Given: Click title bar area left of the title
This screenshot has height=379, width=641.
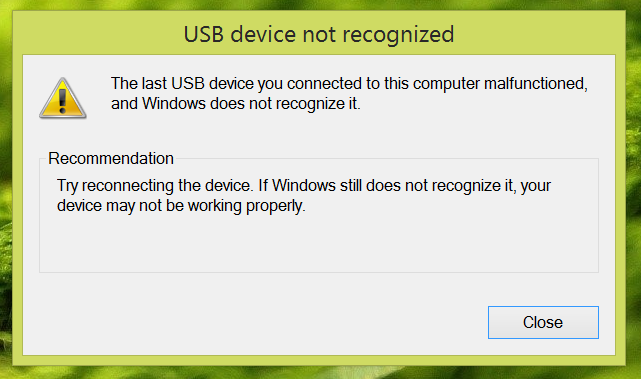Looking at the screenshot, I should tap(98, 34).
